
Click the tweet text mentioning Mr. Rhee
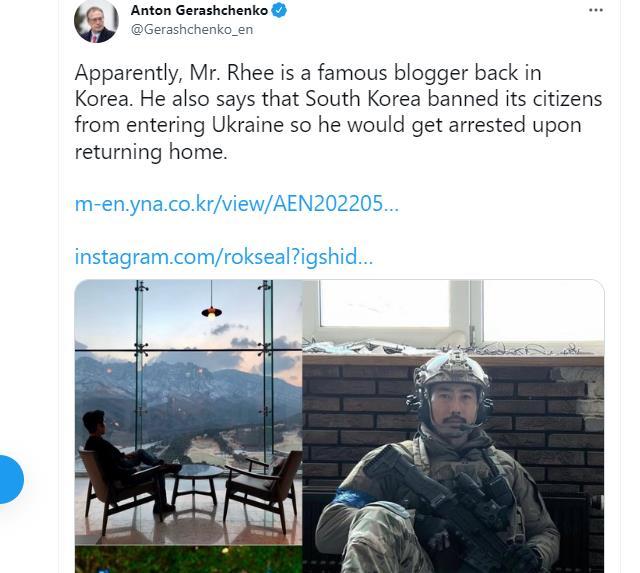(338, 112)
